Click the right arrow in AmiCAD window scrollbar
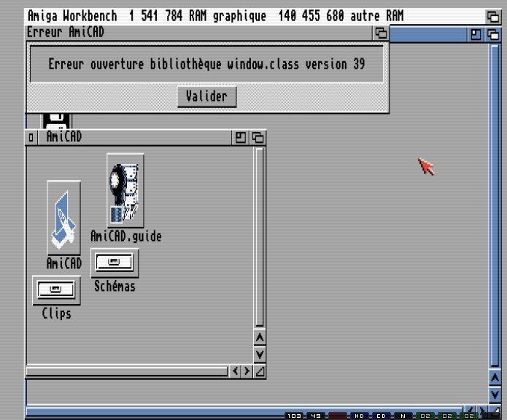 pyautogui.click(x=247, y=372)
